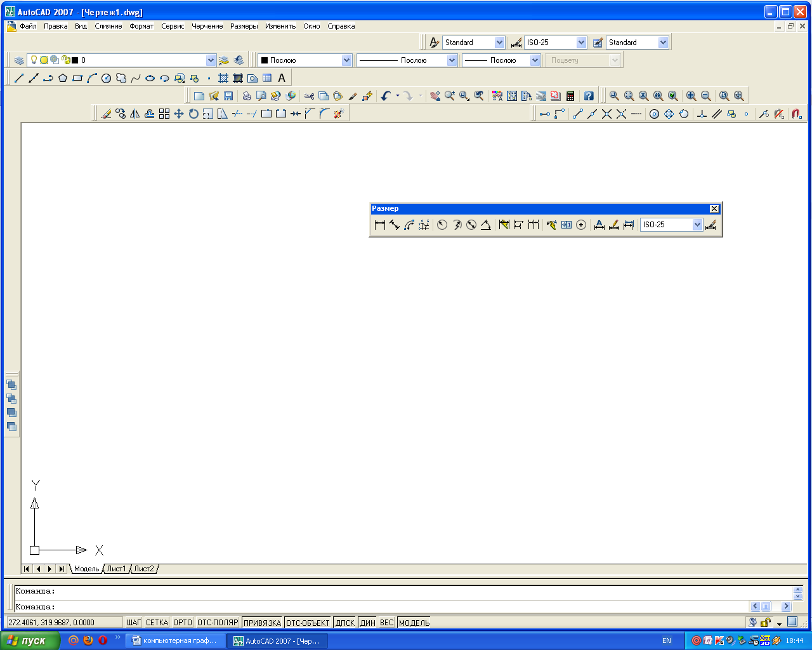Image resolution: width=812 pixels, height=650 pixels.
Task: Click the Save drawing icon
Action: (x=228, y=96)
